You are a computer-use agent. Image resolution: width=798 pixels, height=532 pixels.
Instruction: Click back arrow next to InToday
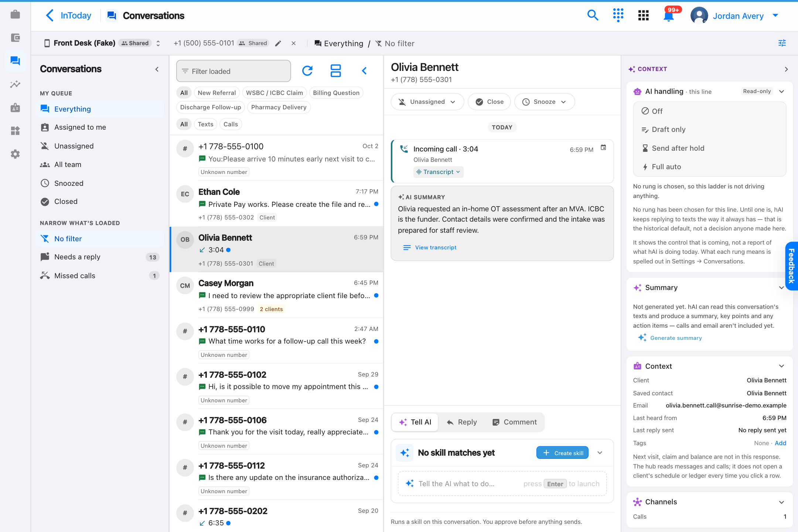50,16
